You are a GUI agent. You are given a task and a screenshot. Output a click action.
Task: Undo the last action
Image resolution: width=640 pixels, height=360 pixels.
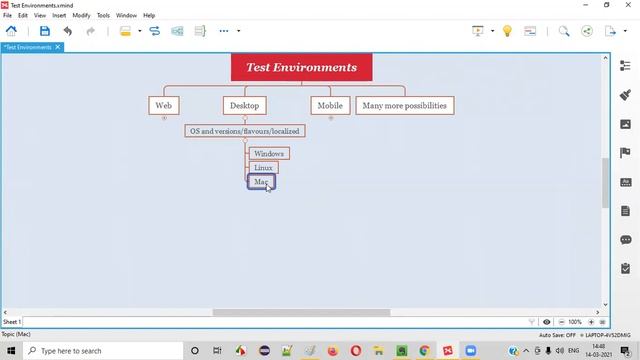click(x=68, y=31)
